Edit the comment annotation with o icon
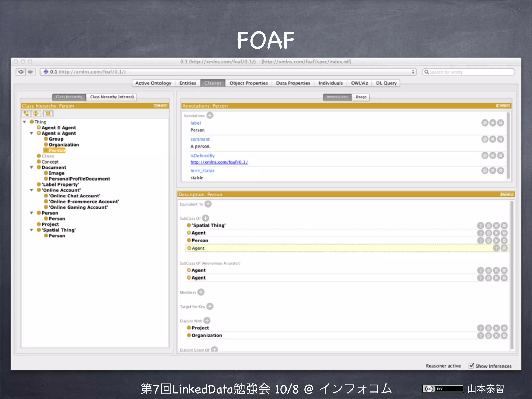The image size is (532, 399). tap(501, 139)
